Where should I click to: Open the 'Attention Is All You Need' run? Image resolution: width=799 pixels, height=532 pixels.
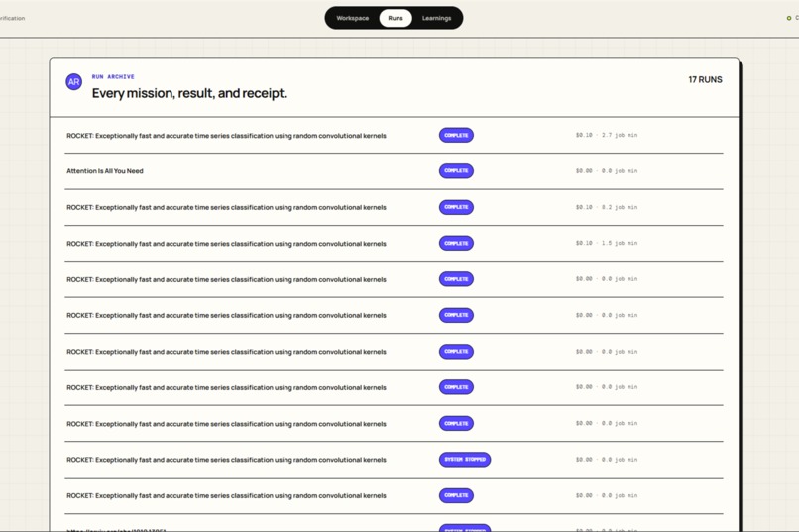394,171
